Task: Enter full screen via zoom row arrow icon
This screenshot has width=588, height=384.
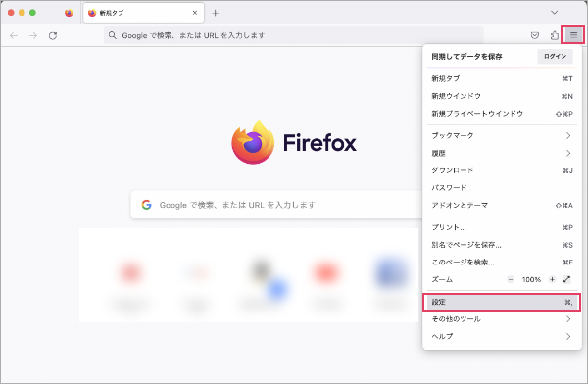Action: pyautogui.click(x=566, y=279)
